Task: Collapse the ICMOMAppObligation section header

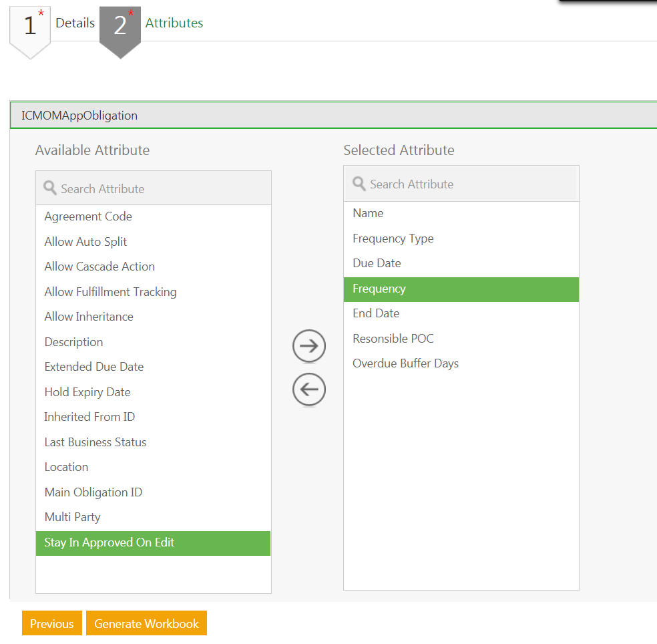Action: [x=334, y=116]
